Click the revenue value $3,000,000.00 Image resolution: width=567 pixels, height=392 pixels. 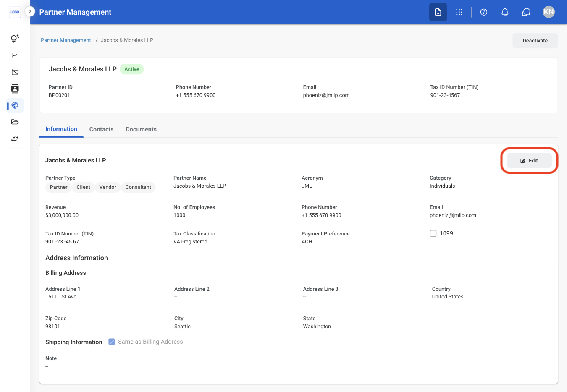[x=62, y=215]
